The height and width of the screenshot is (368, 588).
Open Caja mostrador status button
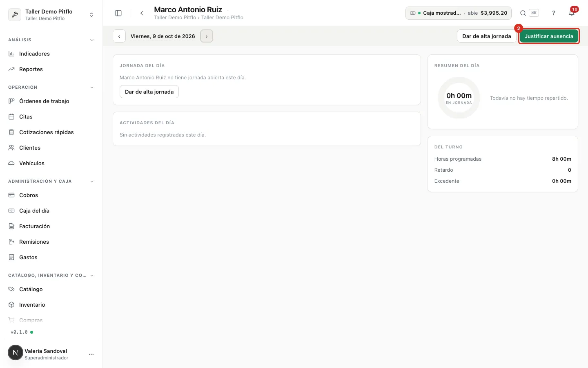(459, 13)
